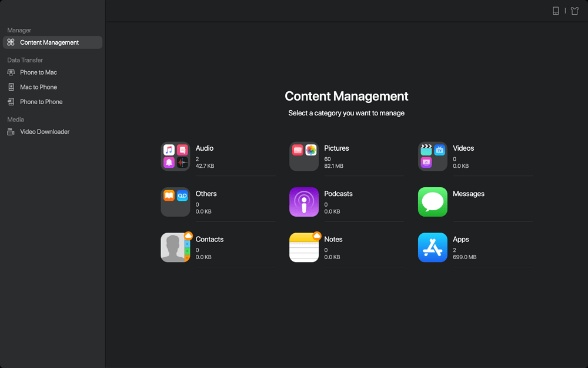Click the Video Downloader camera icon
The image size is (588, 368).
tap(11, 131)
